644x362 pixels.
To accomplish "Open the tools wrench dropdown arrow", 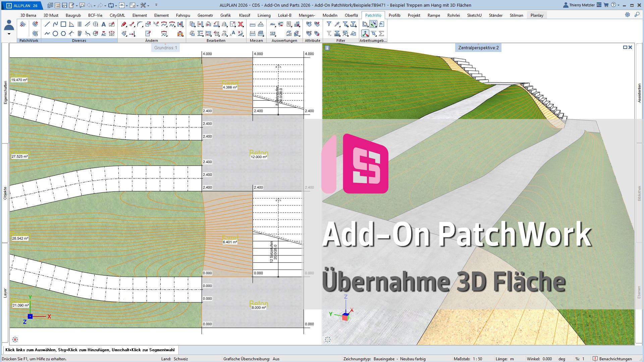I will click(x=148, y=5).
